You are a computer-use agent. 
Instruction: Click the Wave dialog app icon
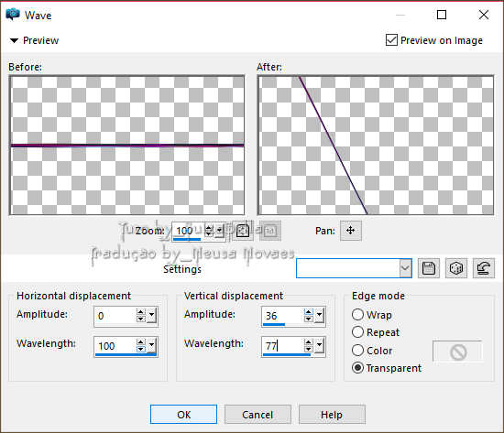click(x=13, y=15)
